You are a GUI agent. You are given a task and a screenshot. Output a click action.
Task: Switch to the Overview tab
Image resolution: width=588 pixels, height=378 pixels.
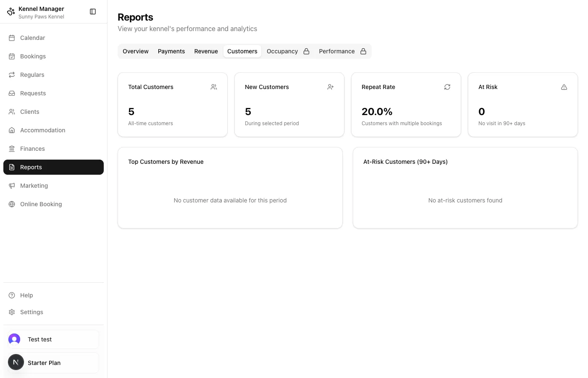[135, 51]
